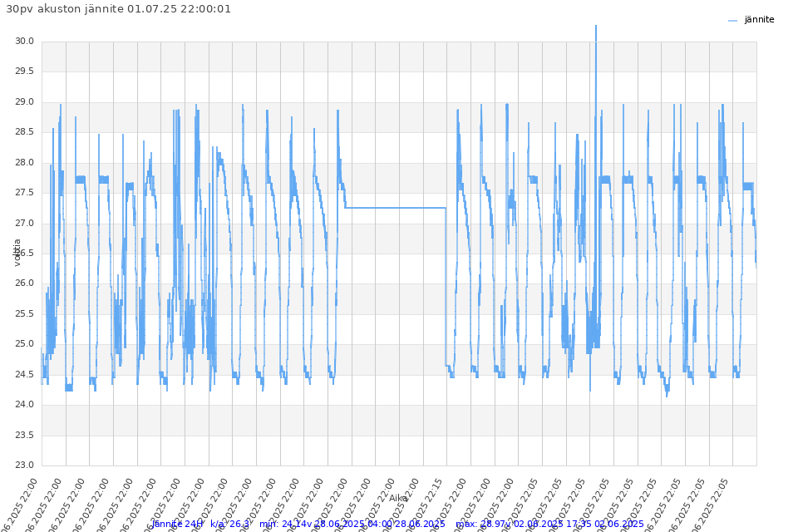The image size is (798, 532).
Task: Click the 'Aika' x-axis title
Action: [399, 498]
